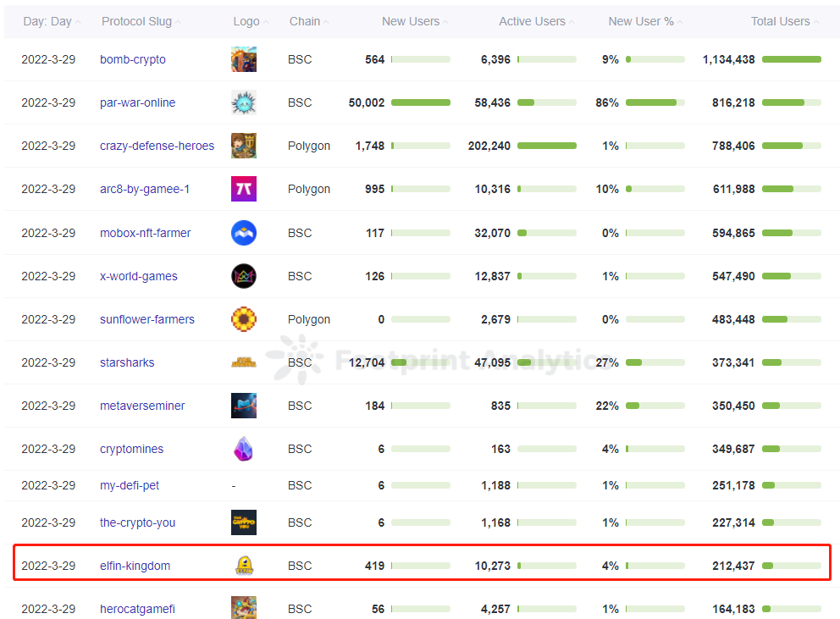Click the starsharks logo

pos(244,362)
